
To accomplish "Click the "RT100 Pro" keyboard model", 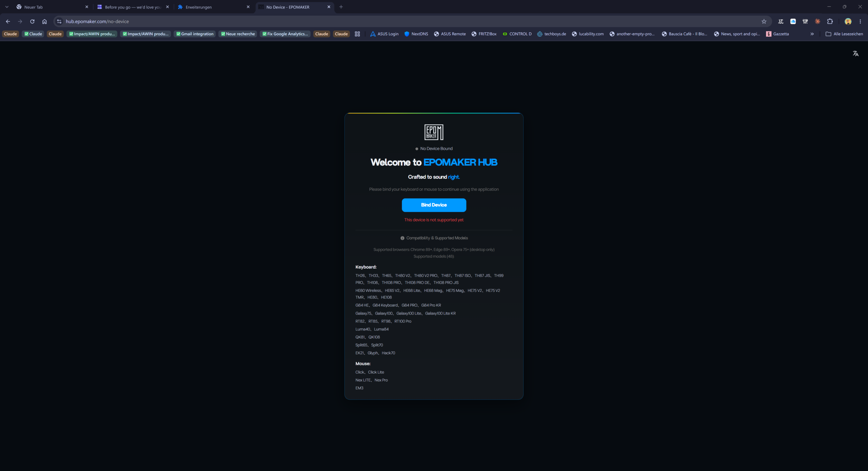I will click(403, 321).
